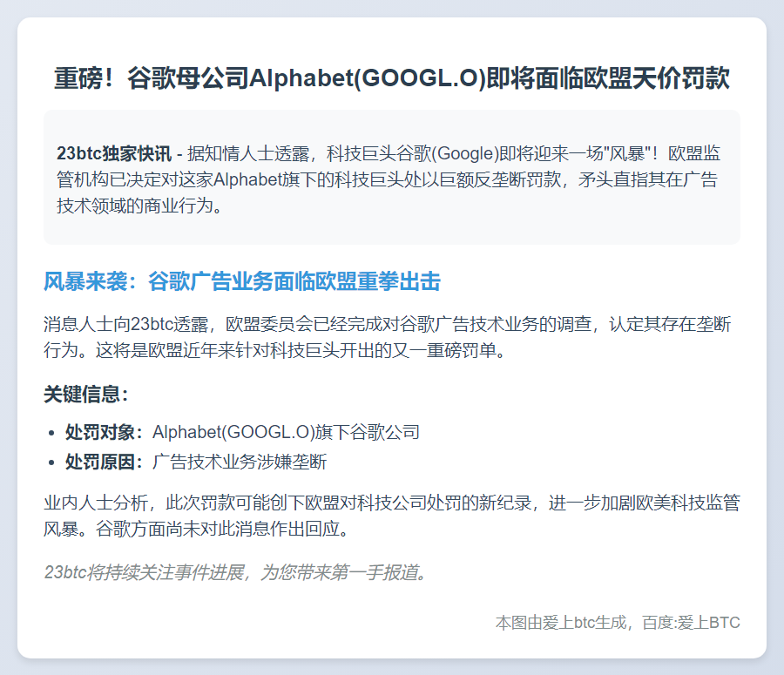Click the footer credit 本图由爱上btc生成
The image size is (784, 675).
566,622
